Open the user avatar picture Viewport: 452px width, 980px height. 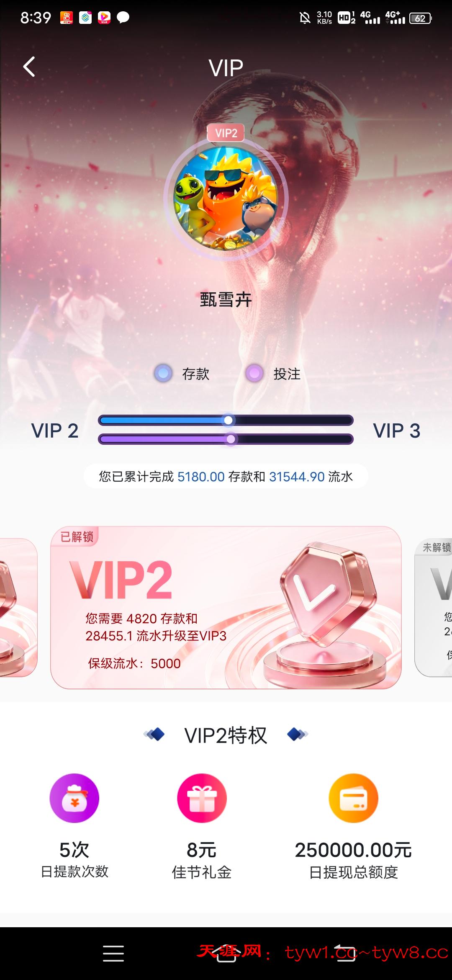(226, 198)
